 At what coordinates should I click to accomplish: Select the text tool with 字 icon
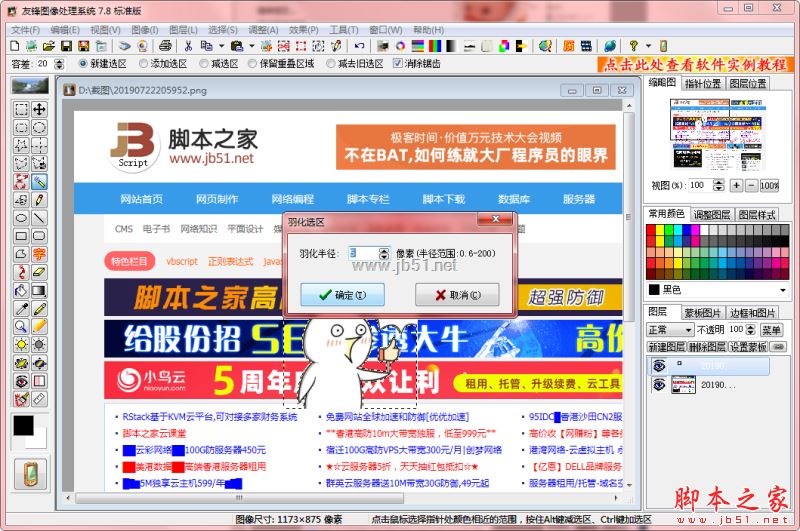[x=39, y=254]
